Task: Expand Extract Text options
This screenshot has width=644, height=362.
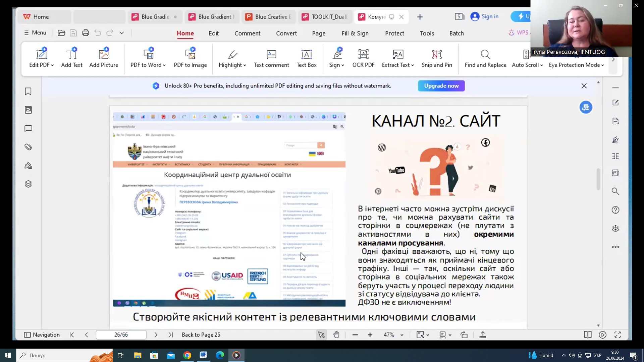Action: coord(413,65)
